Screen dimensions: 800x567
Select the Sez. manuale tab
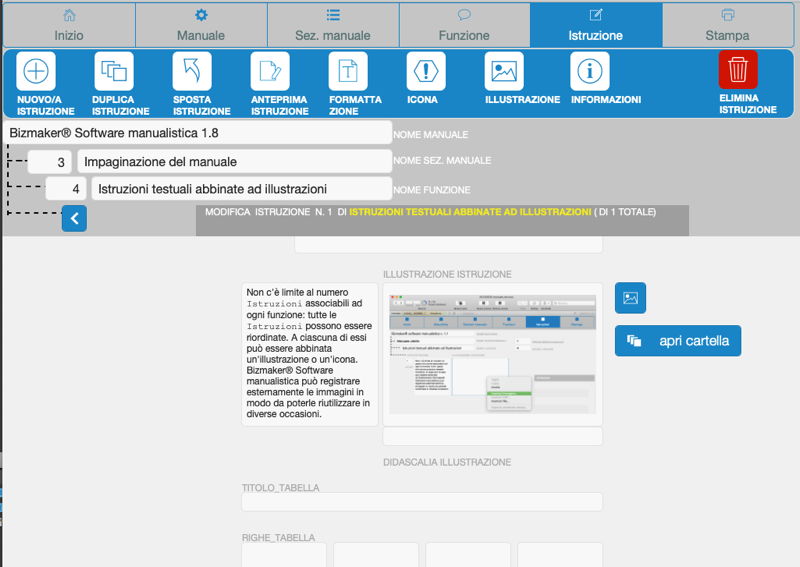(x=333, y=25)
